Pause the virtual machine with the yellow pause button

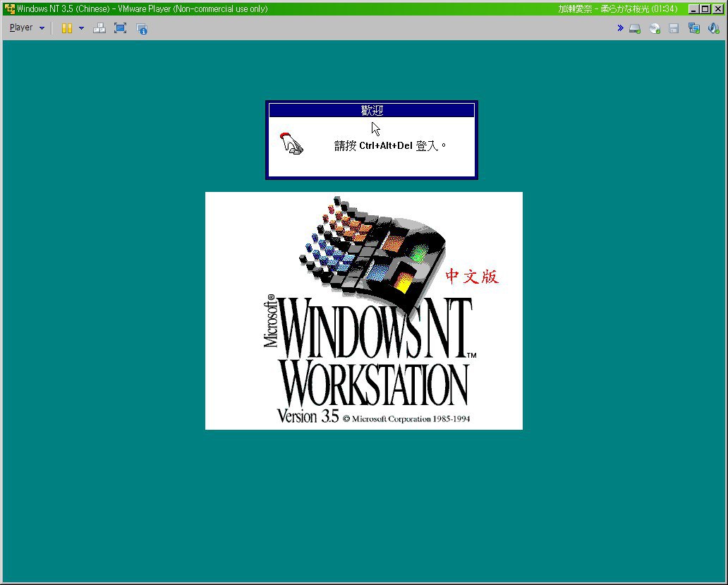67,28
